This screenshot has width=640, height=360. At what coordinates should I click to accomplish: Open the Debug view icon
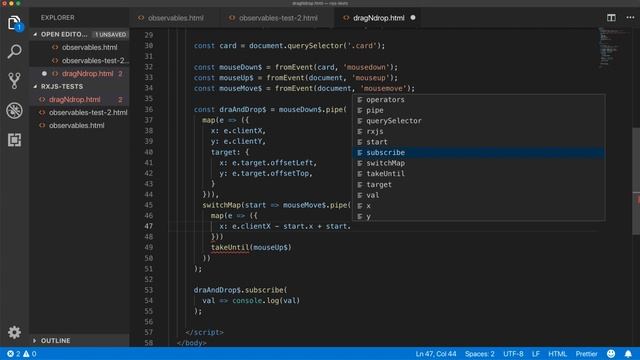(14, 111)
